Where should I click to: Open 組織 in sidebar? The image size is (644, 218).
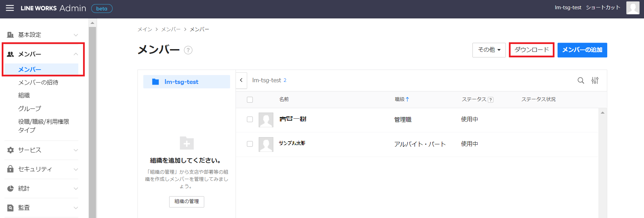point(24,95)
